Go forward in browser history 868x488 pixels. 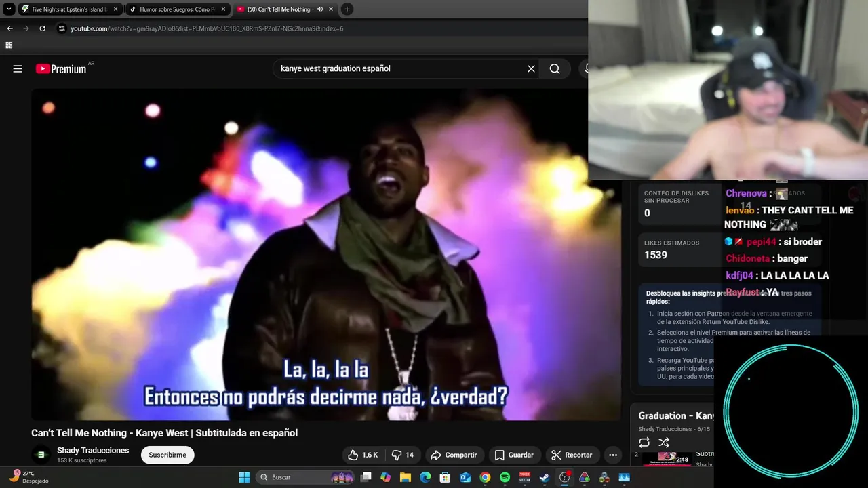tap(26, 28)
